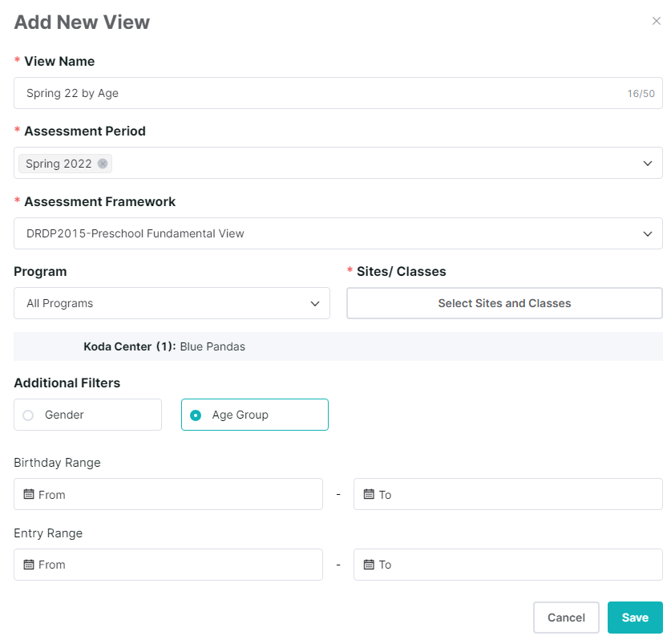Remove the Spring 2022 tag

[x=103, y=164]
